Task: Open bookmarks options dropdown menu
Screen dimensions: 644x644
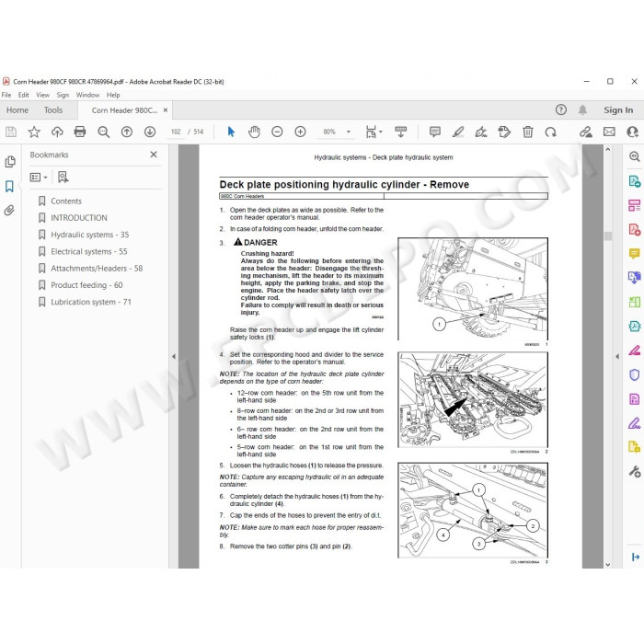Action: (x=39, y=178)
